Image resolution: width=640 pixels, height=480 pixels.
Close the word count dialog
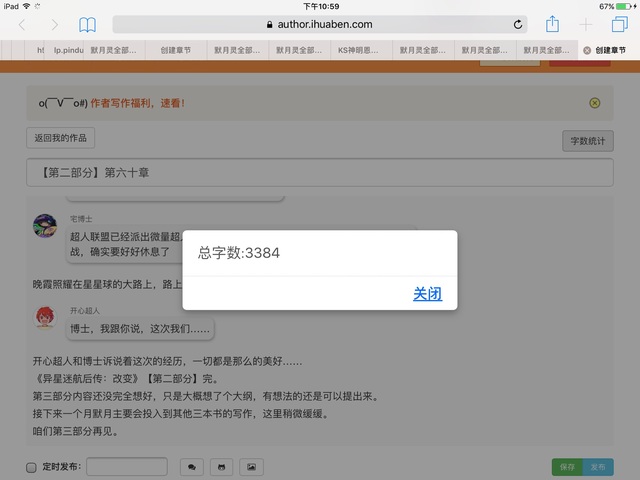pos(427,294)
